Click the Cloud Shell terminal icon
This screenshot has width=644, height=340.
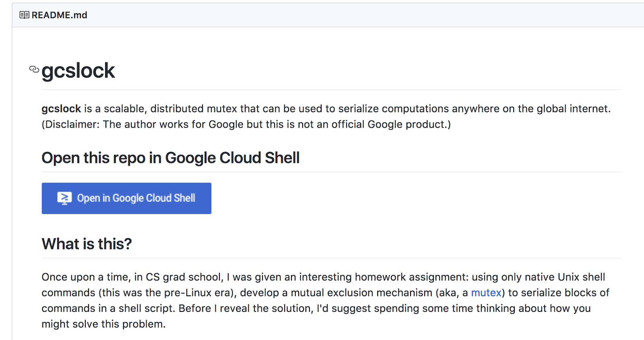click(64, 198)
